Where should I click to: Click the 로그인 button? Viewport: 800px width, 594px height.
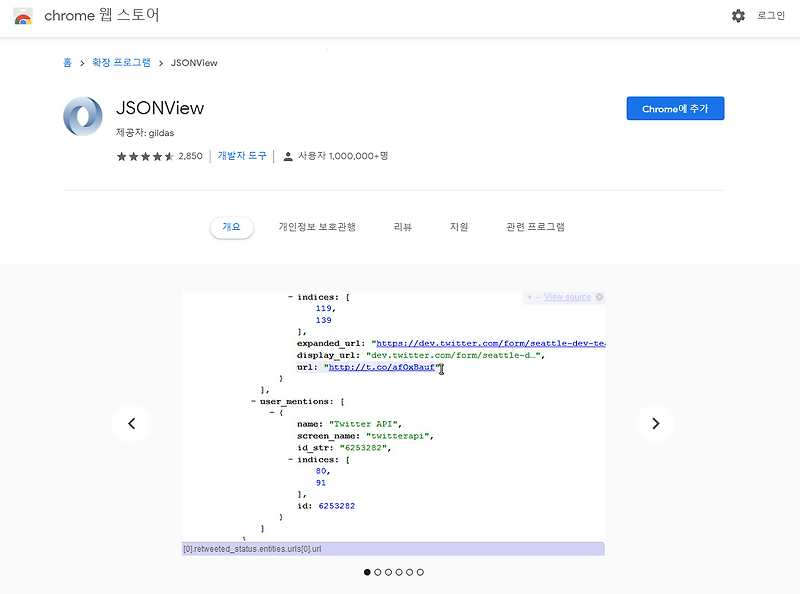coord(770,16)
